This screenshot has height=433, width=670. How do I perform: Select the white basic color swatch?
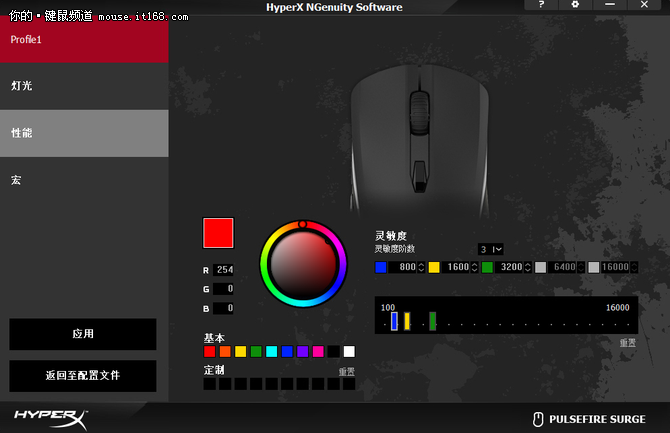click(349, 351)
